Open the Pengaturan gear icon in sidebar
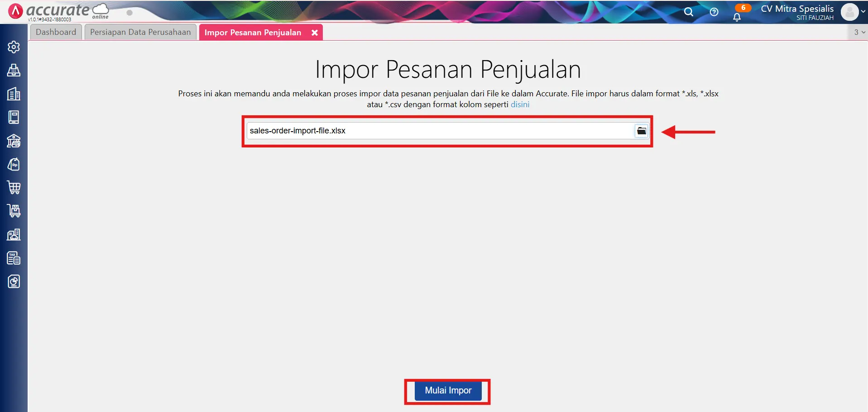Screen dimensions: 868x412 point(14,47)
